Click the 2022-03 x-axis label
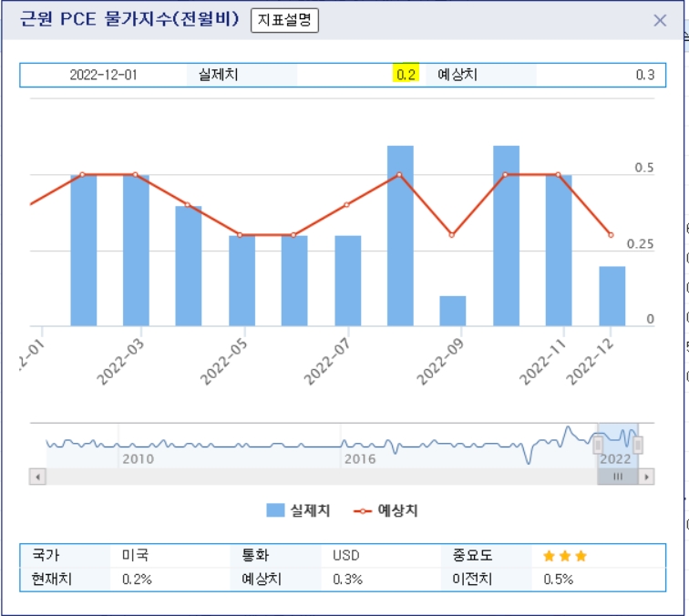Viewport: 689px width, 616px height. pyautogui.click(x=119, y=362)
